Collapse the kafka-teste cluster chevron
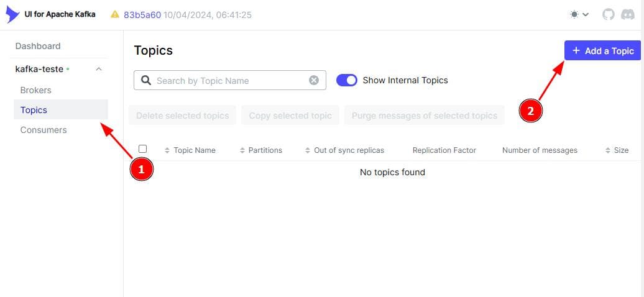Screen dimensions: 644x297 point(99,69)
